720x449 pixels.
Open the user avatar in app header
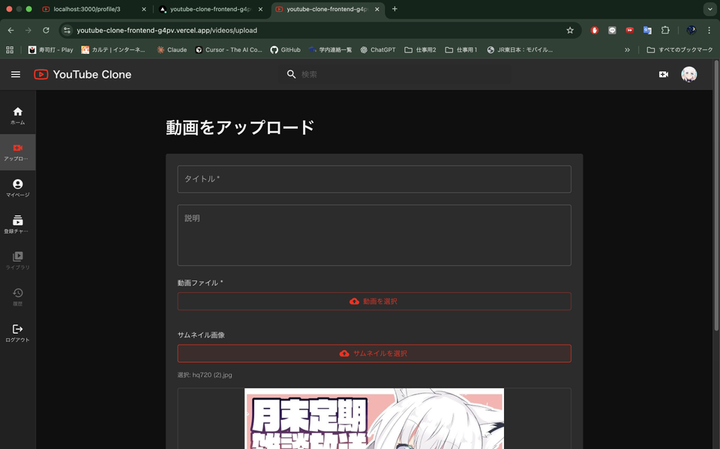[x=689, y=74]
